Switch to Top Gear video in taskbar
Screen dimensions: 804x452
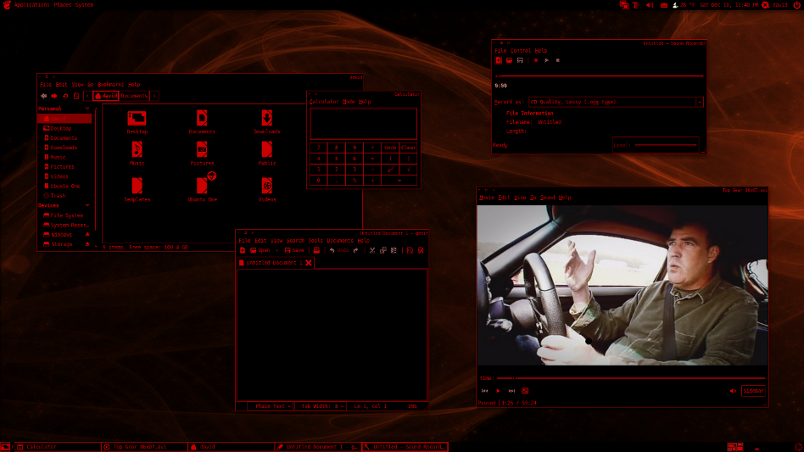pos(144,447)
